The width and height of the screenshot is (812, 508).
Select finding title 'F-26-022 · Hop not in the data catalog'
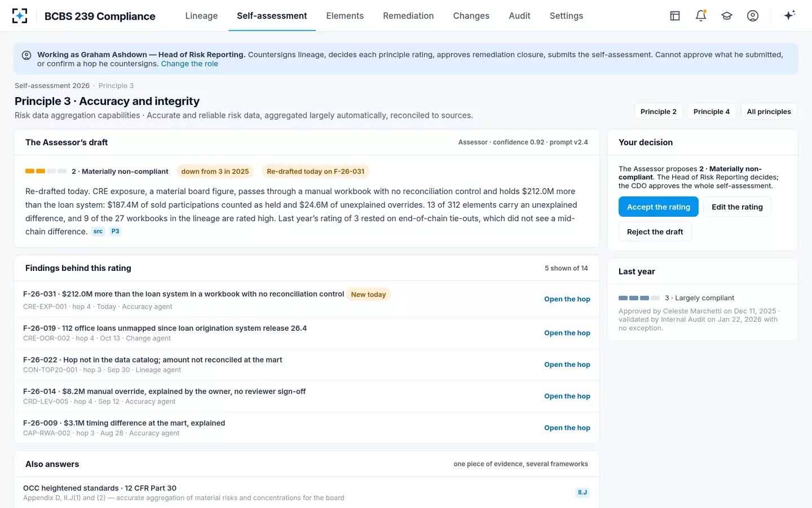[152, 360]
